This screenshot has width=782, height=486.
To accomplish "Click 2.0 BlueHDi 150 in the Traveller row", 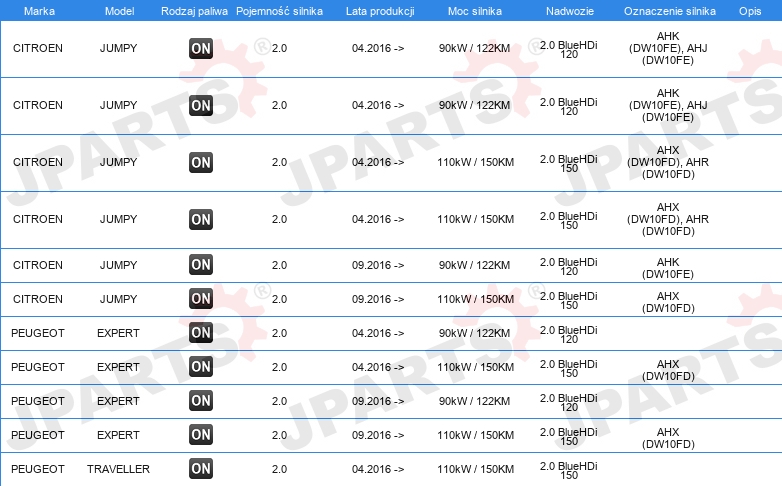I will (569, 471).
